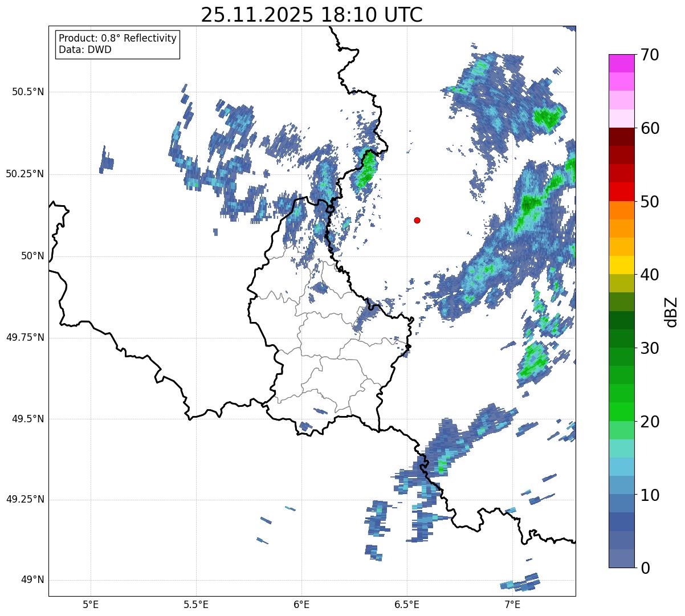Select the 50°N latitude label
Image resolution: width=685 pixels, height=616 pixels.
[32, 256]
